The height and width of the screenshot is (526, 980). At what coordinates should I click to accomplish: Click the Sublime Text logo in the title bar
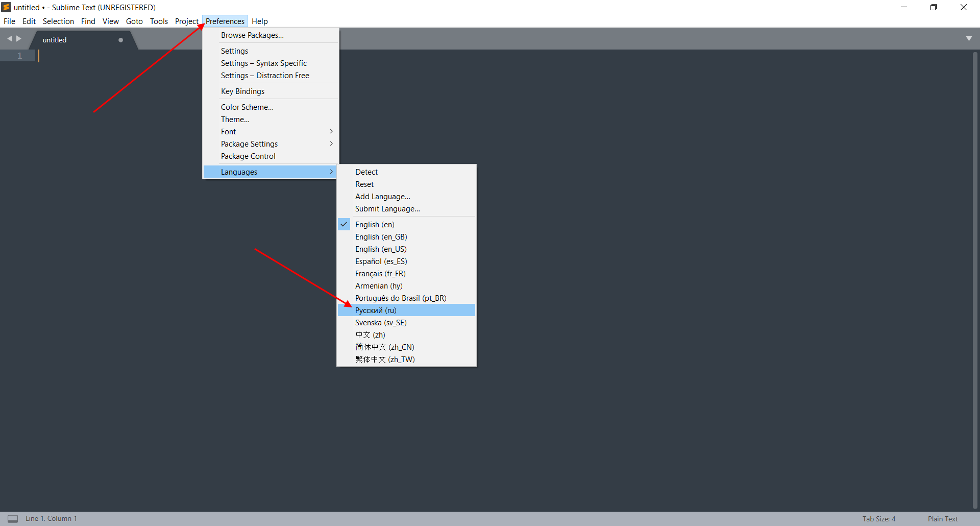6,7
